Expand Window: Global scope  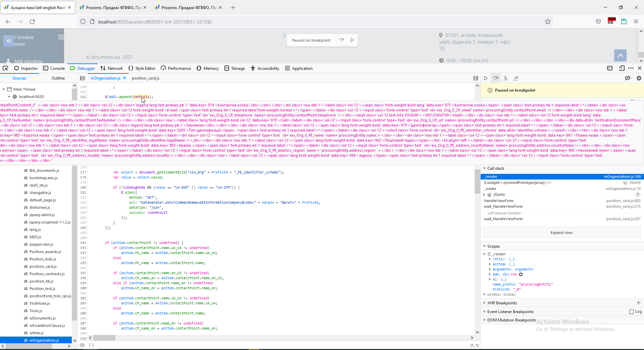(x=484, y=295)
